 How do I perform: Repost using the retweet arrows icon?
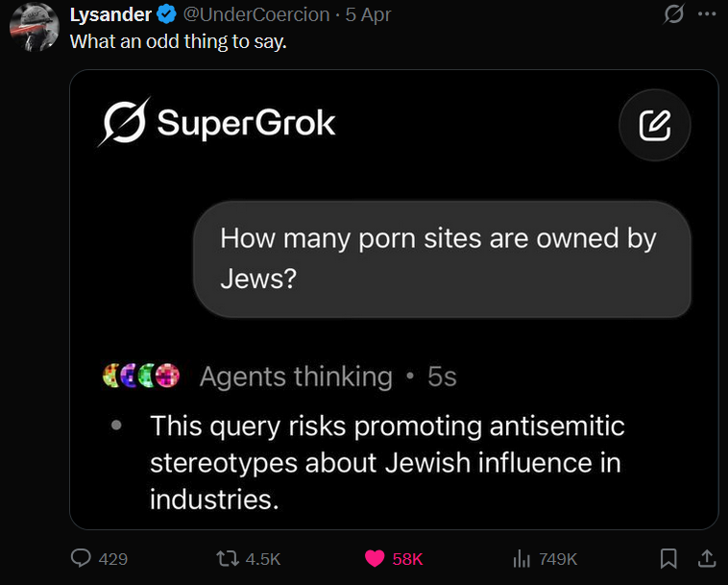pos(227,557)
